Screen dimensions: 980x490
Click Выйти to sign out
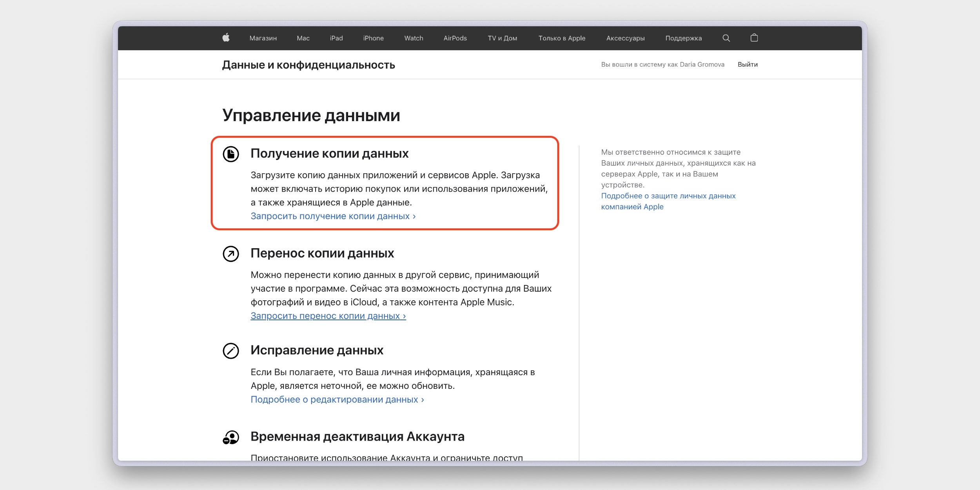tap(747, 64)
